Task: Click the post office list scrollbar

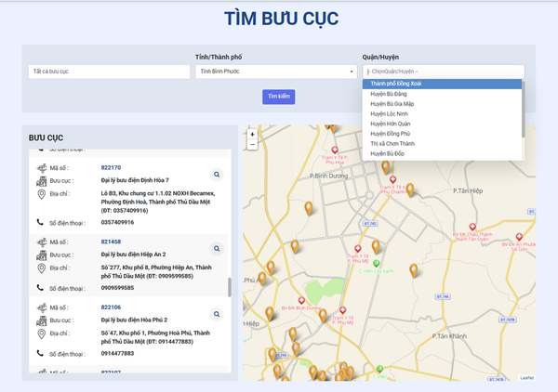Action: (230, 283)
